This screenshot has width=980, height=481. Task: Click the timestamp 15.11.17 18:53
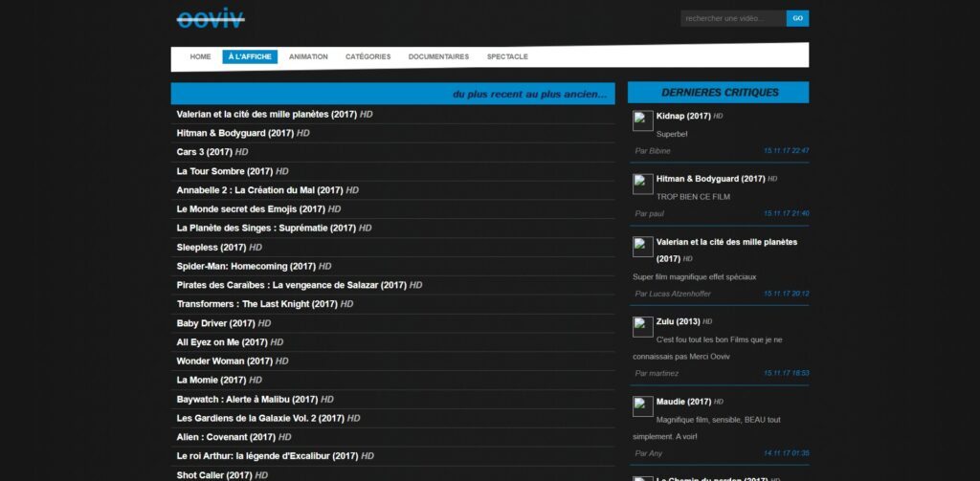click(787, 374)
